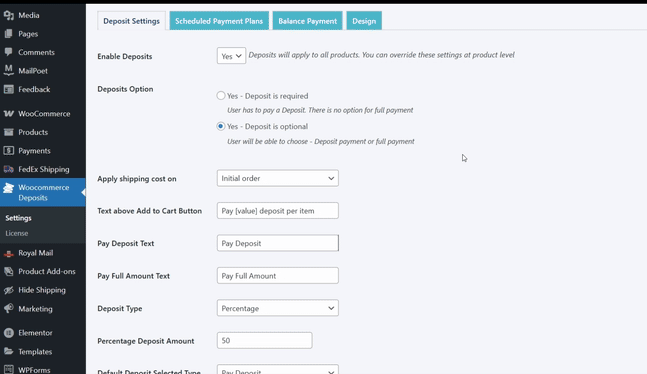
Task: Open the Payments menu label
Action: click(x=34, y=151)
